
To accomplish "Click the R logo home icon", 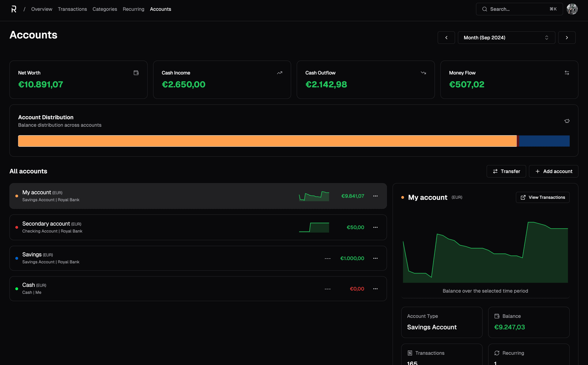I will (x=14, y=9).
